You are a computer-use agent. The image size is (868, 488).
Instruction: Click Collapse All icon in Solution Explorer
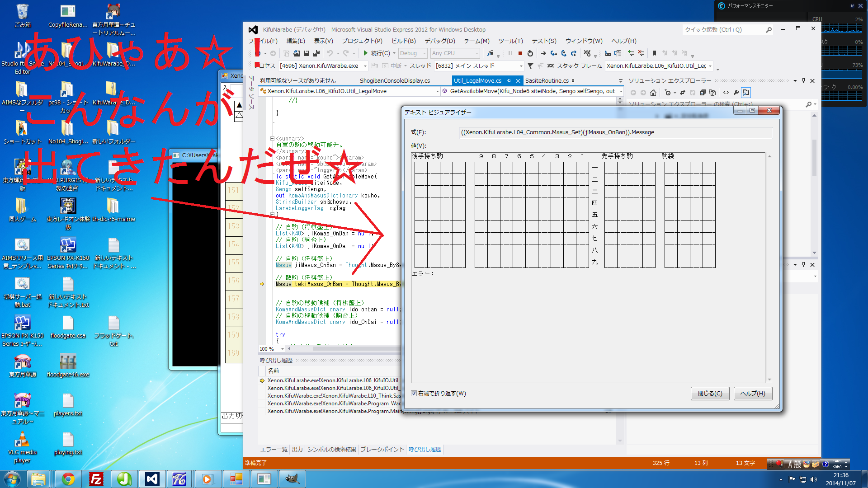[703, 93]
